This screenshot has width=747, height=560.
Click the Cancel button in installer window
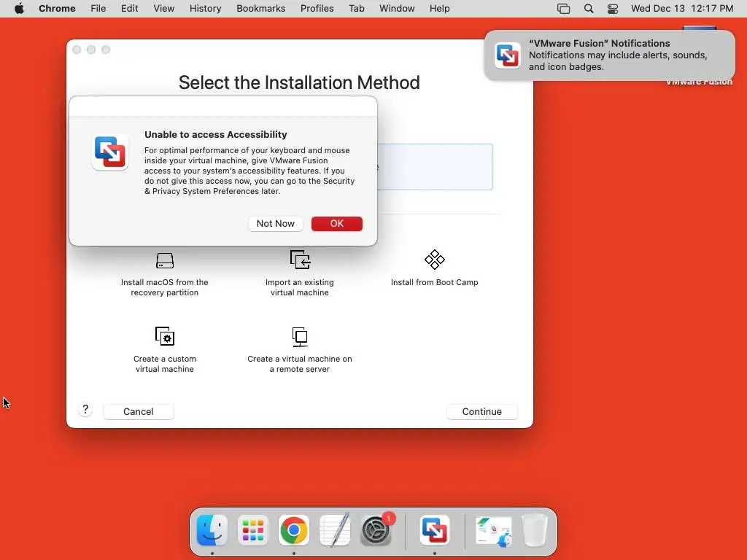pos(138,411)
